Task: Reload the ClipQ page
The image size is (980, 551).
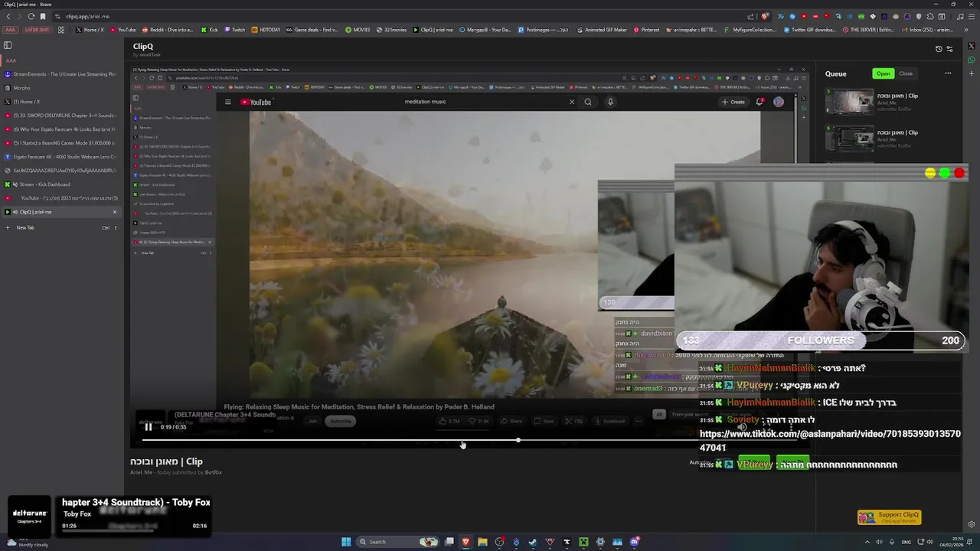Action: tap(31, 16)
